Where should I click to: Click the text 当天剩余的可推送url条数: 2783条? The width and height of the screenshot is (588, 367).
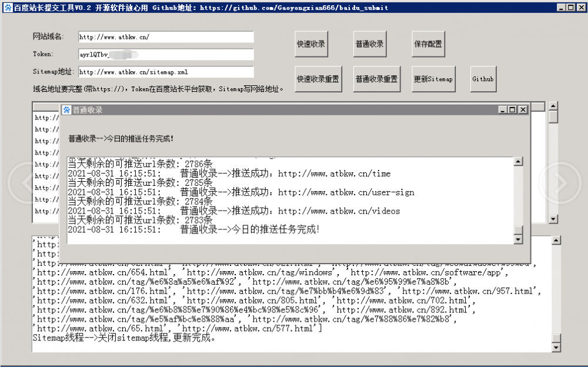tap(141, 221)
